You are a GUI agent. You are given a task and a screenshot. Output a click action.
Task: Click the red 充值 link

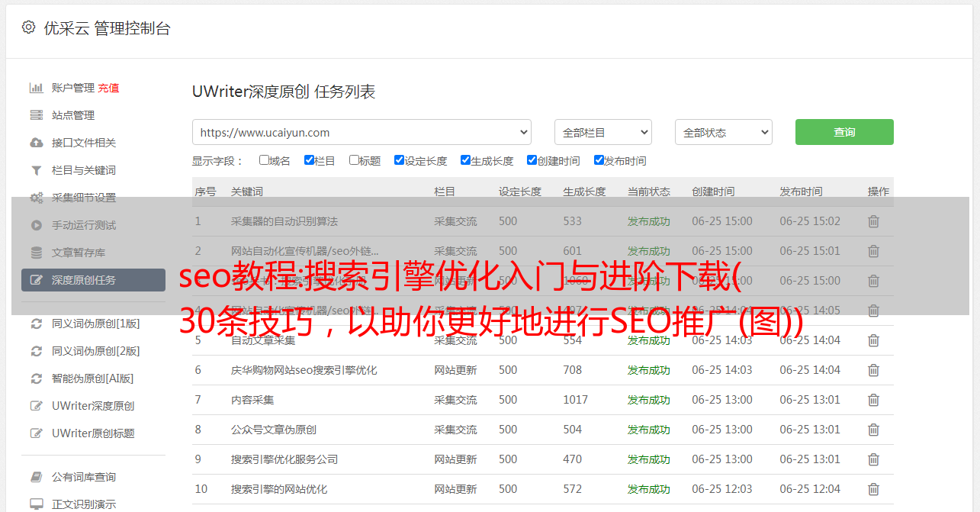click(x=108, y=88)
